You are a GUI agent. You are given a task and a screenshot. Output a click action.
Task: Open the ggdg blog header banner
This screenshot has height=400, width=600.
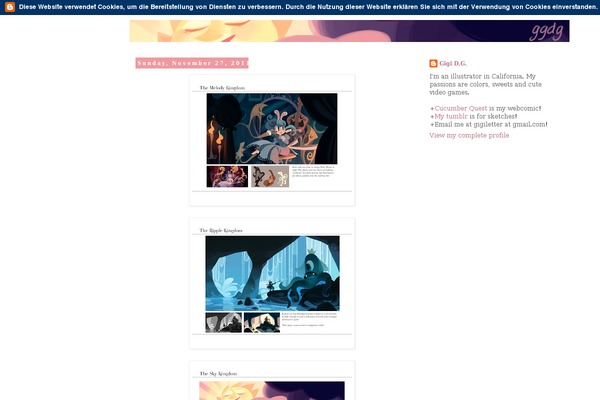[x=349, y=31]
